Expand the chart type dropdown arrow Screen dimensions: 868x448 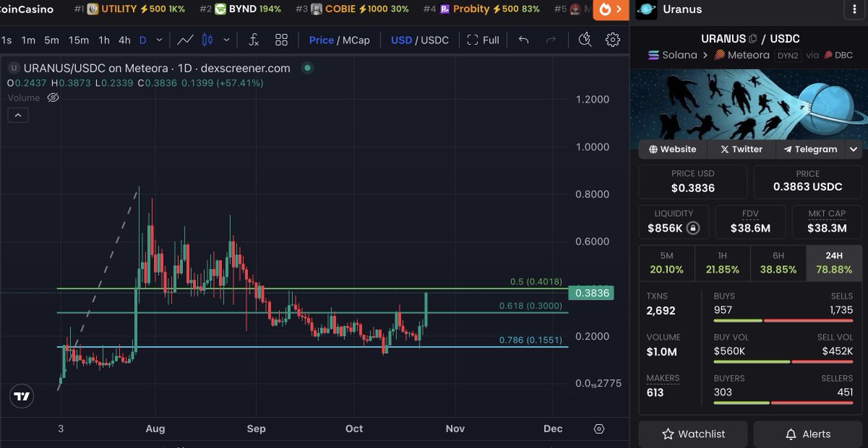tap(227, 40)
